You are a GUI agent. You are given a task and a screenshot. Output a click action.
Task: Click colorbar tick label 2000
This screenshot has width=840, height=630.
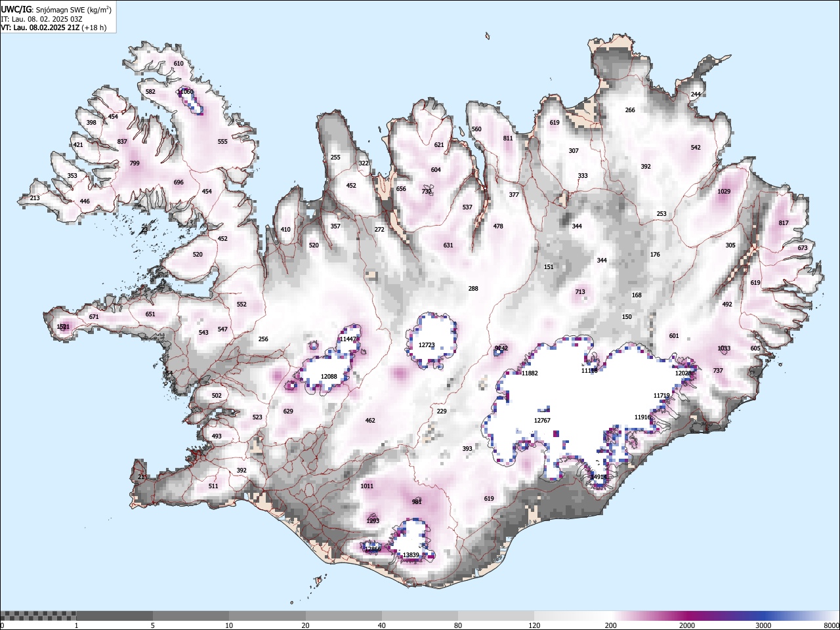coord(687,625)
